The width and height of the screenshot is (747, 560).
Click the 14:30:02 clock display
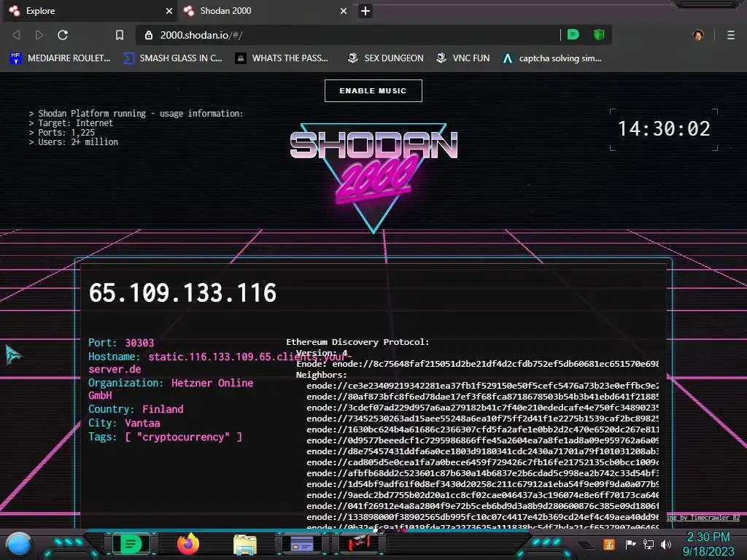pyautogui.click(x=664, y=129)
